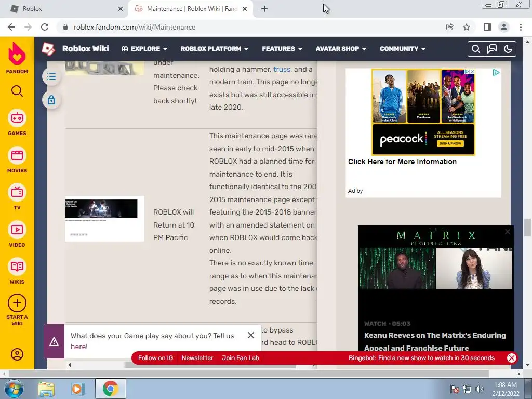Open the browser side panel icon
This screenshot has width=532, height=399.
[x=487, y=27]
